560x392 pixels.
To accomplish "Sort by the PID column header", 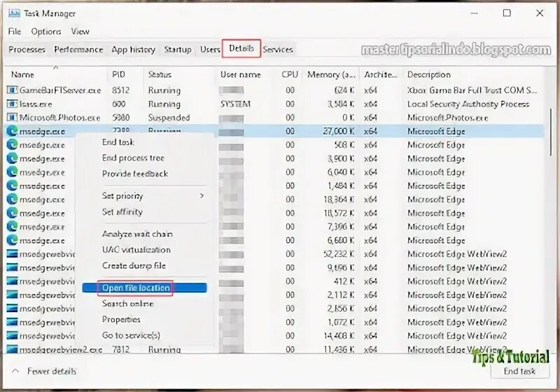I will point(118,75).
